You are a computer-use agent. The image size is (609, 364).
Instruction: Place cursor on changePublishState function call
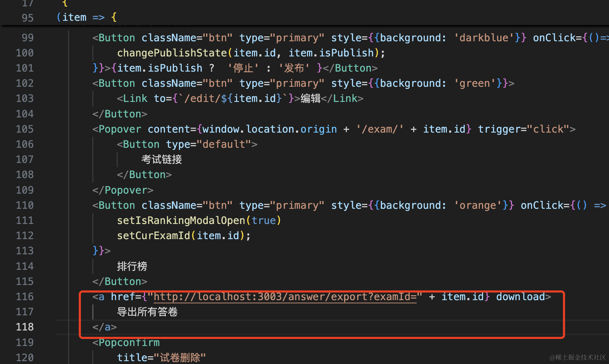172,53
